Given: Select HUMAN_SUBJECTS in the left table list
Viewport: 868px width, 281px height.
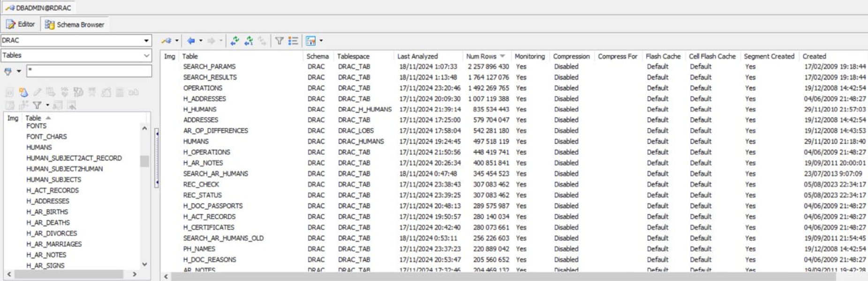Looking at the screenshot, I should point(53,179).
